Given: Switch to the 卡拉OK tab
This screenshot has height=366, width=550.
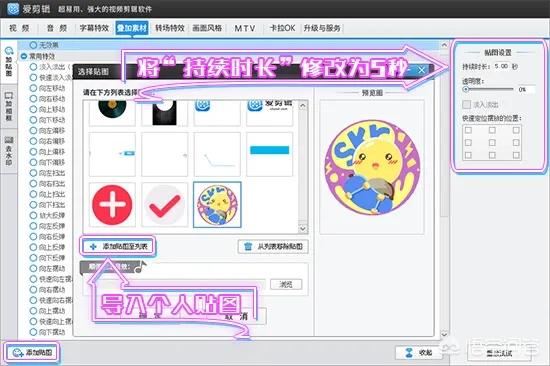Looking at the screenshot, I should [282, 28].
